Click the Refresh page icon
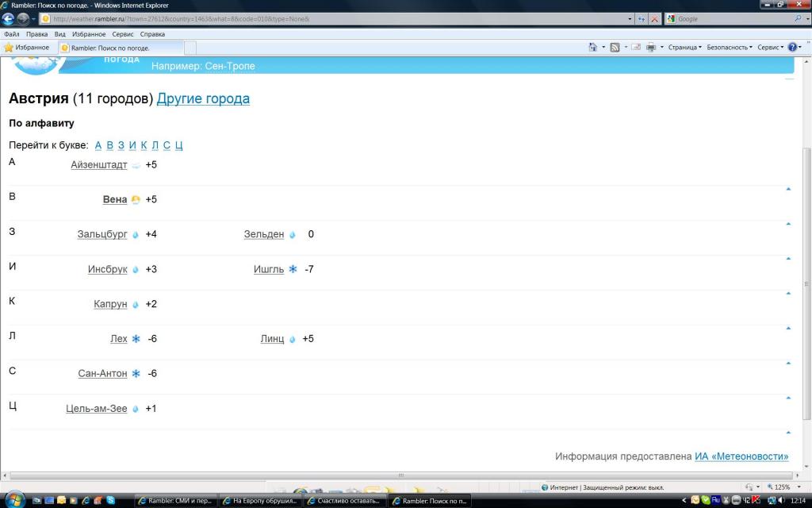Screen dimensions: 812x508 tap(642, 19)
